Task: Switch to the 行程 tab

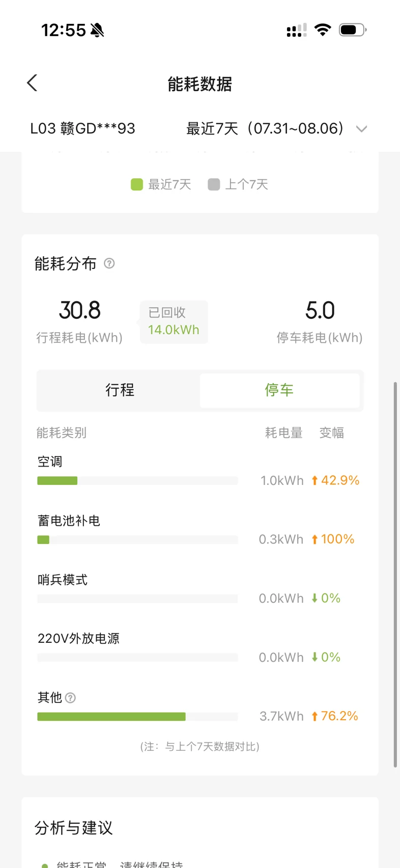Action: click(120, 390)
